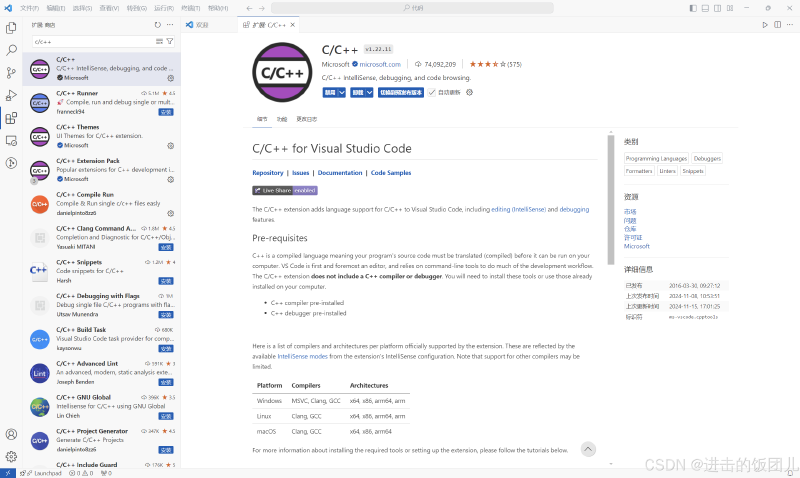Screen dimensions: 800x478
Task: Install the C/C++ Runner extension
Action: (x=166, y=112)
